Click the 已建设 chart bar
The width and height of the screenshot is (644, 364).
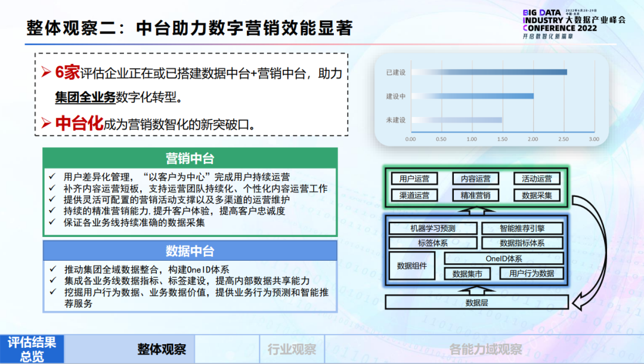coord(489,72)
